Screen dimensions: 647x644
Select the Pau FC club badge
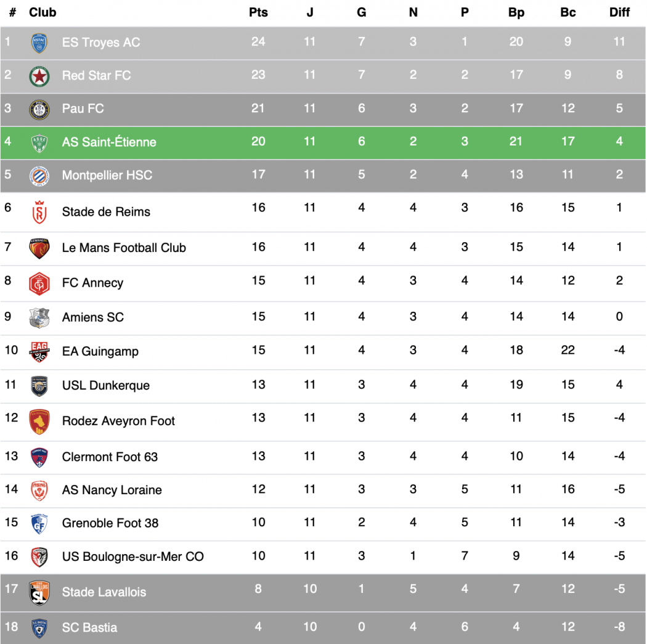tap(39, 109)
